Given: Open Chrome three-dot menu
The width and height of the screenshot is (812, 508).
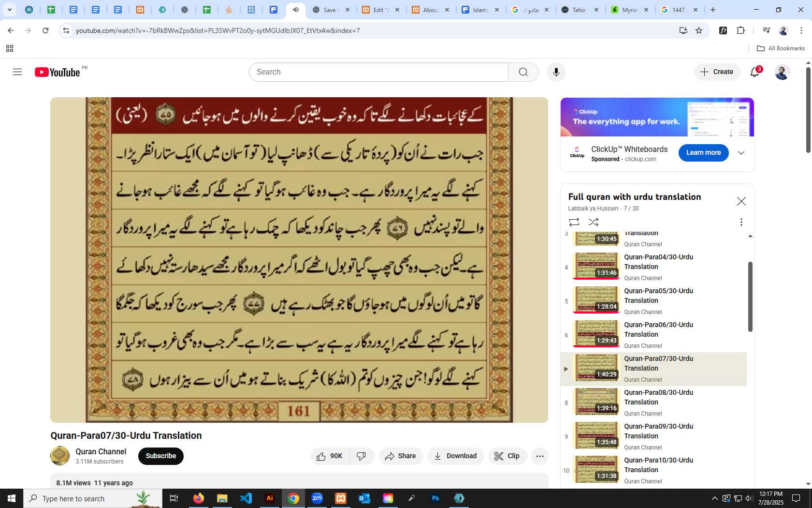Looking at the screenshot, I should click(x=801, y=30).
